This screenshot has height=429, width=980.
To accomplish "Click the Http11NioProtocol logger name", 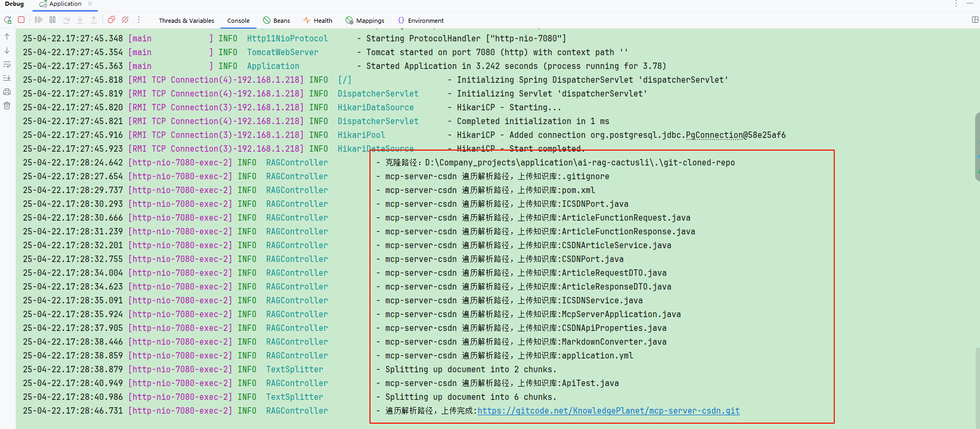I will click(x=287, y=39).
